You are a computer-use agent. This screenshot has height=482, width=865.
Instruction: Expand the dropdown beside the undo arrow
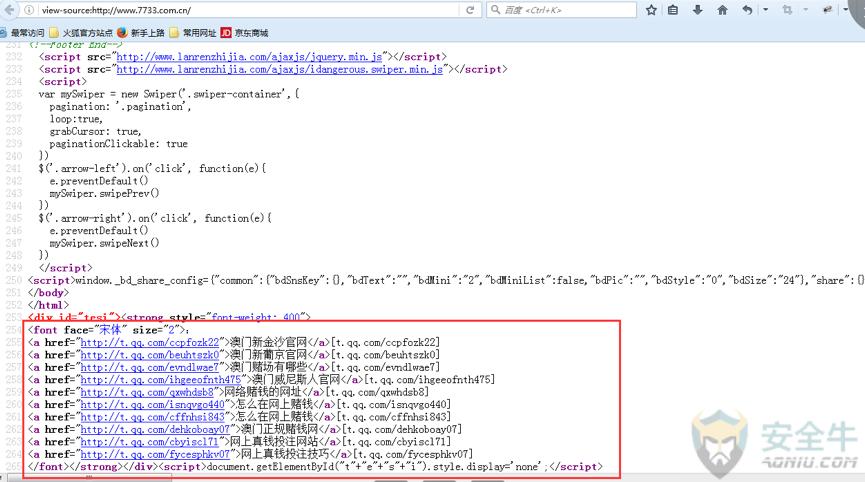(x=765, y=10)
